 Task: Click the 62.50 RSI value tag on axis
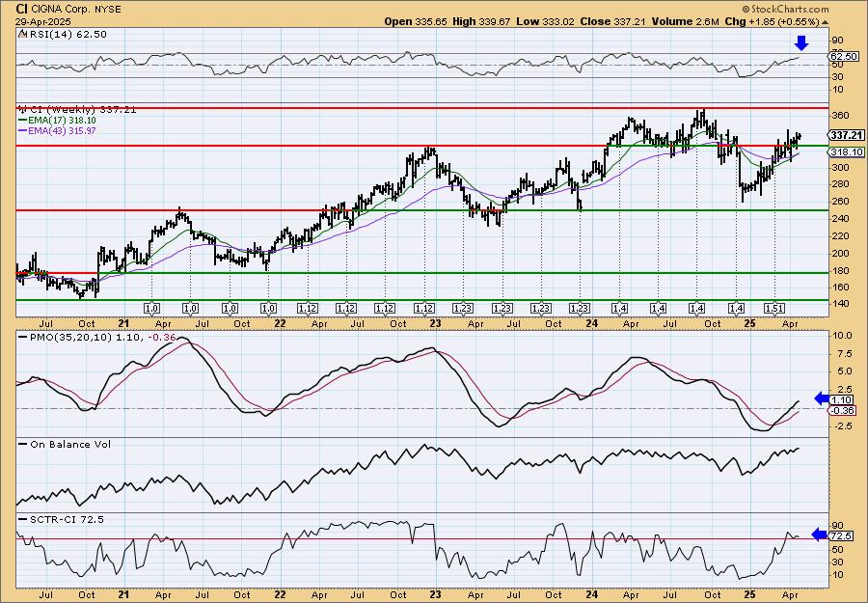[844, 57]
